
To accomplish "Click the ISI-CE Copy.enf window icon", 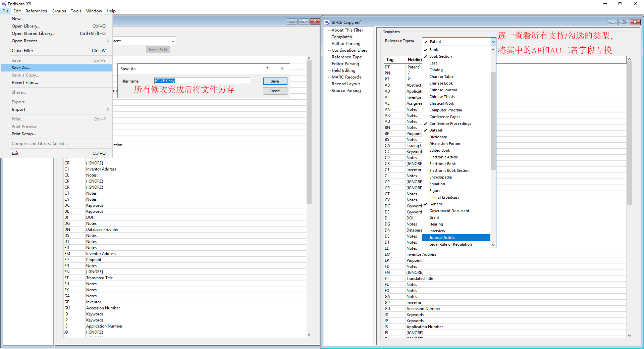I will point(326,22).
